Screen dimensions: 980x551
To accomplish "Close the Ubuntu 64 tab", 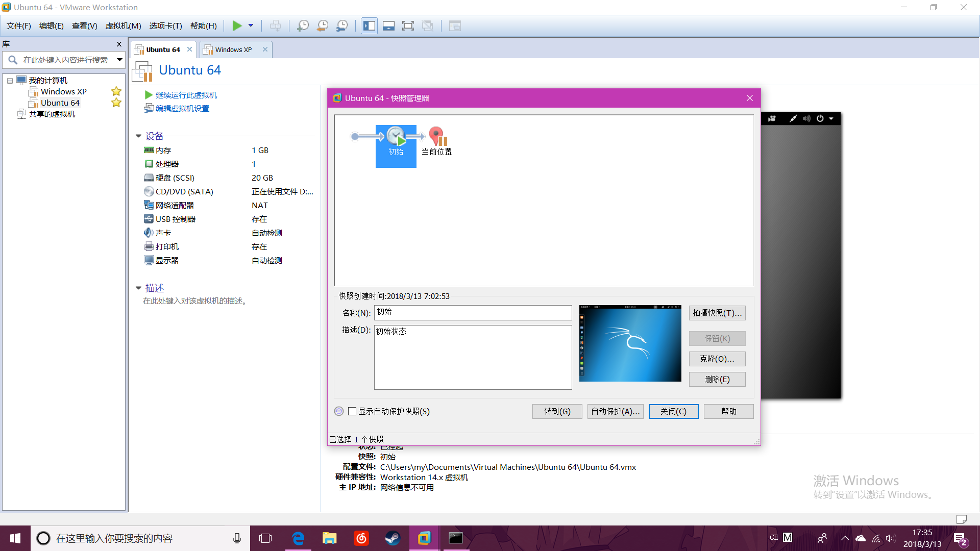I will coord(190,49).
